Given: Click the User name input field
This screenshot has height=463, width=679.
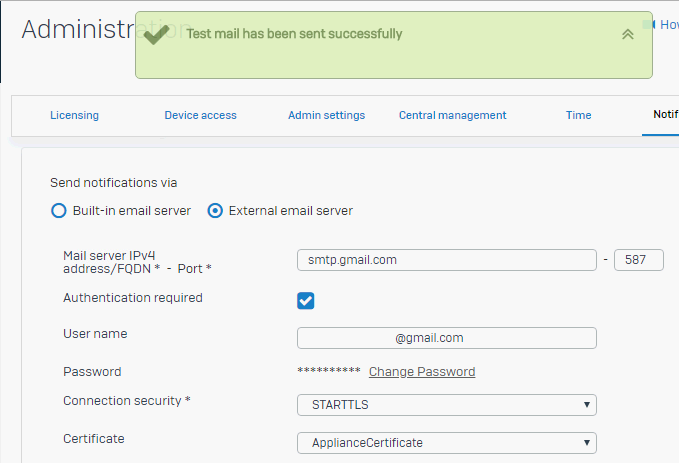Looking at the screenshot, I should [446, 338].
